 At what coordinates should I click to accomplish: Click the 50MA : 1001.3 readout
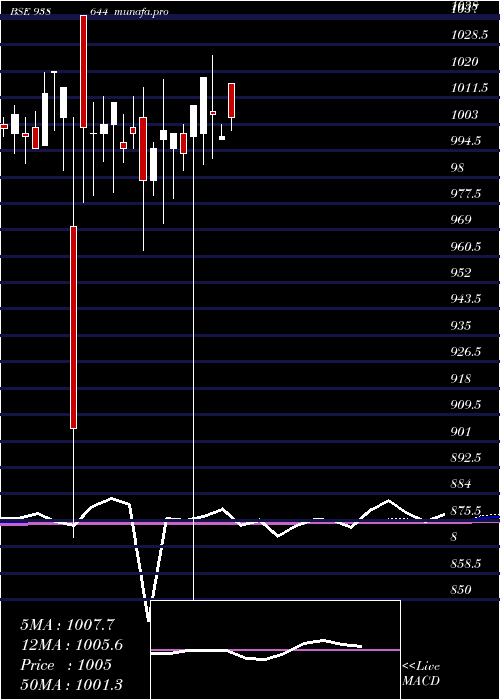(71, 684)
